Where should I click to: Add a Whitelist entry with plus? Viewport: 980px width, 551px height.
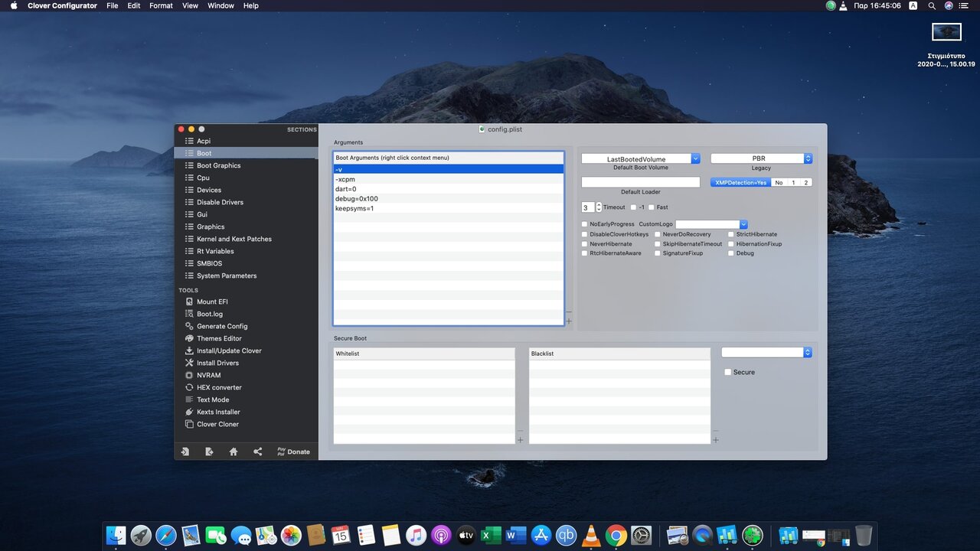pyautogui.click(x=521, y=440)
